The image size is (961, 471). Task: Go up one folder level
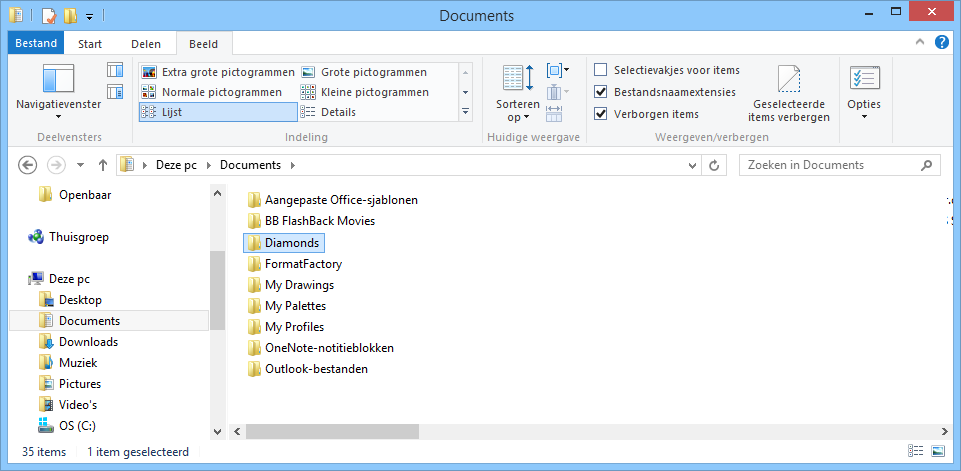click(x=102, y=165)
